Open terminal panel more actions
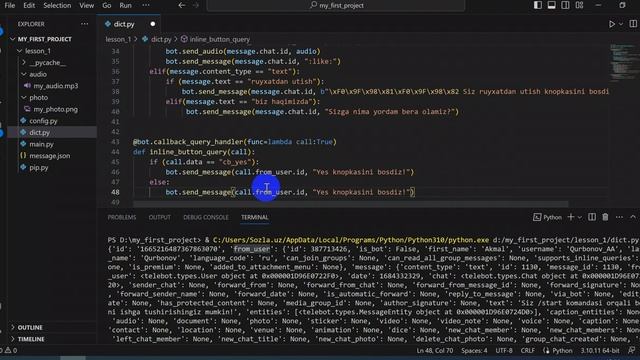The image size is (640, 360). click(619, 217)
